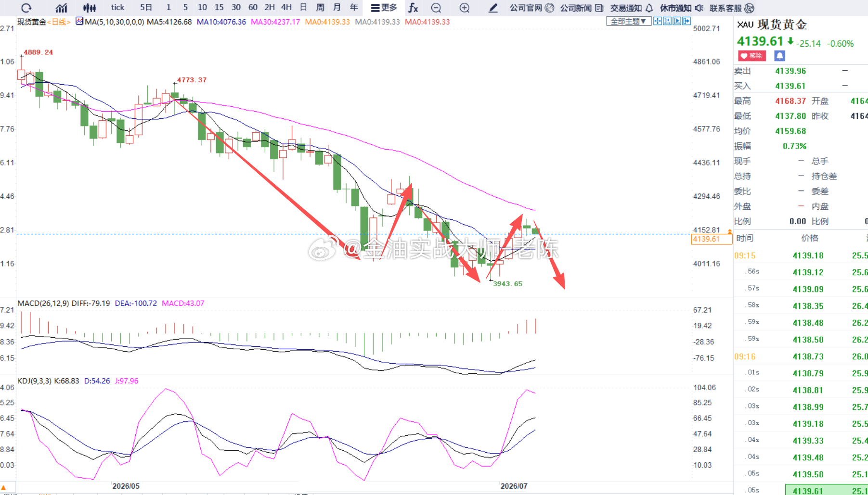Click the blue price alert bell icon

(x=779, y=56)
